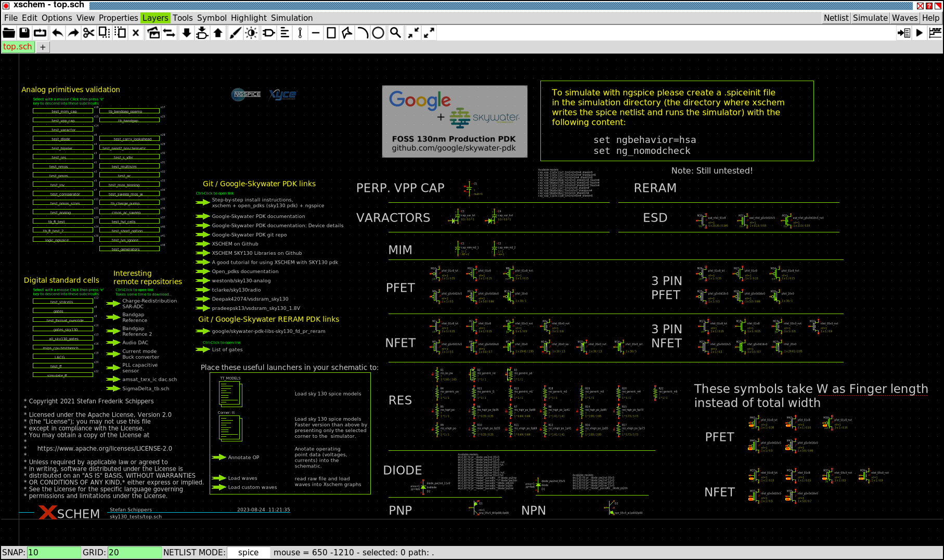
Task: Click the 'List of gates' launcher
Action: point(219,349)
